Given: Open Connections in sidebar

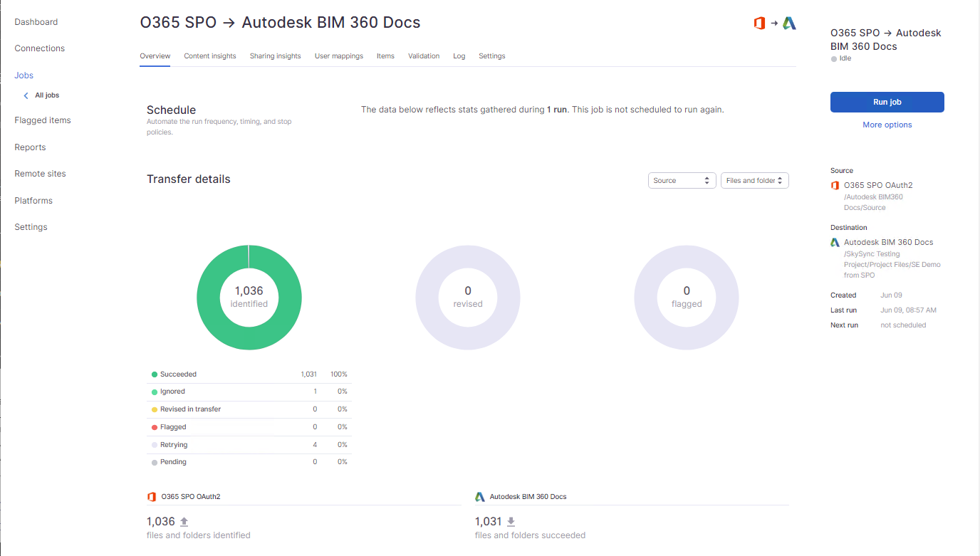Looking at the screenshot, I should pyautogui.click(x=40, y=48).
